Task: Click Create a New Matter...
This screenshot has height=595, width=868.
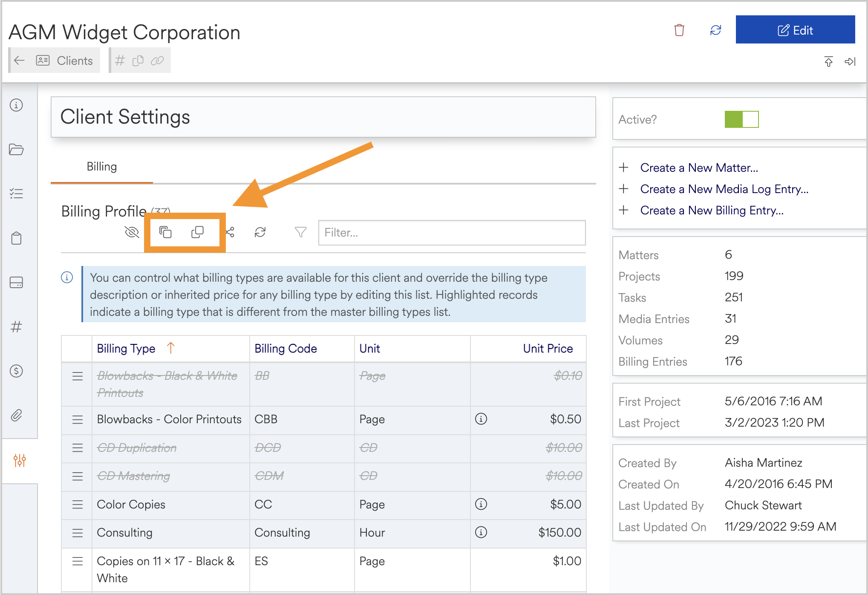Action: pyautogui.click(x=699, y=168)
